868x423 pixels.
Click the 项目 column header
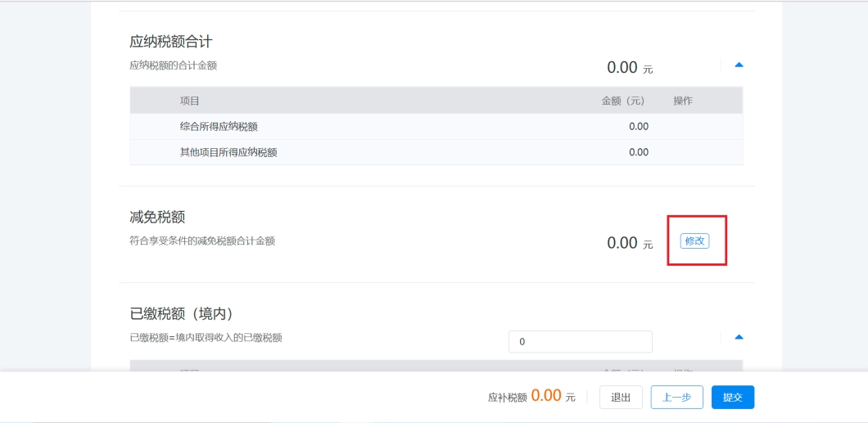(x=189, y=101)
